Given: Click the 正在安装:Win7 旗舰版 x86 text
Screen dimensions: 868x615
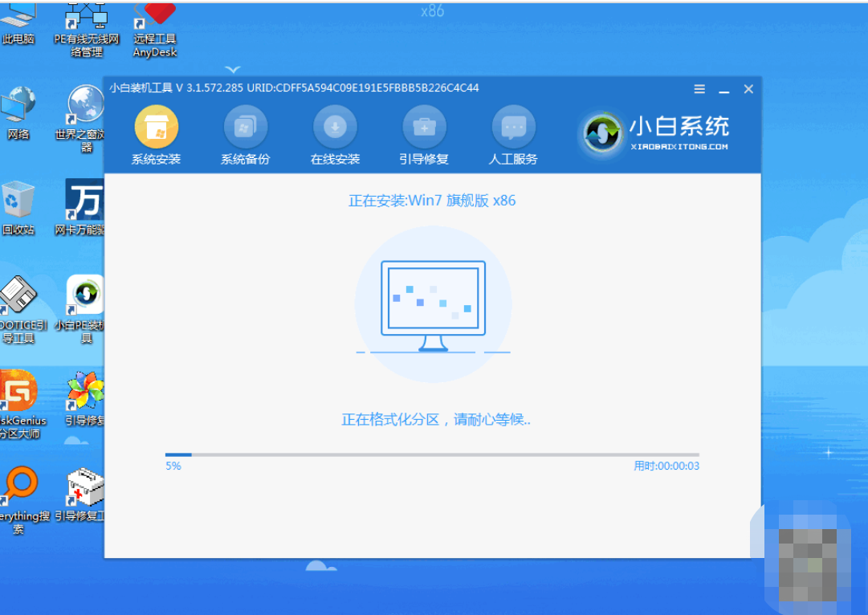Looking at the screenshot, I should pyautogui.click(x=432, y=201).
